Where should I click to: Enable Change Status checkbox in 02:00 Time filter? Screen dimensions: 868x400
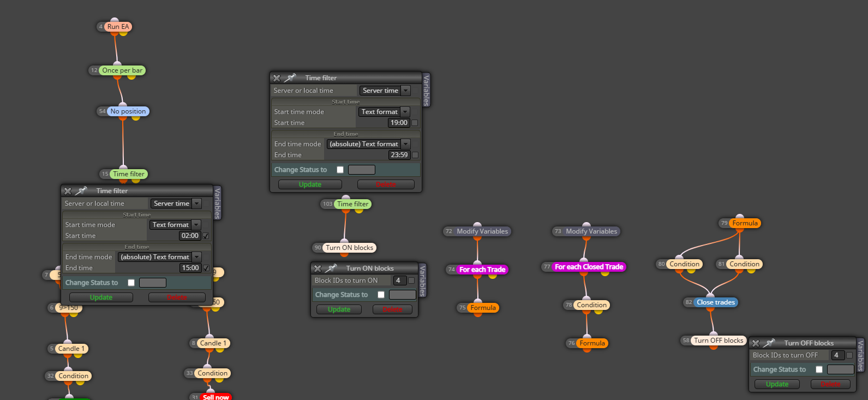click(x=131, y=283)
